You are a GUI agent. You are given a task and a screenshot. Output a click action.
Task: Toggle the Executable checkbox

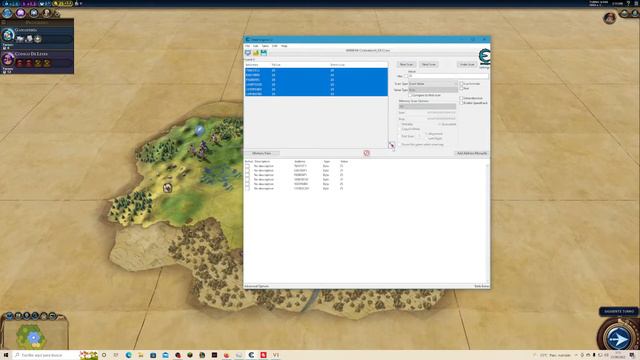pyautogui.click(x=440, y=124)
